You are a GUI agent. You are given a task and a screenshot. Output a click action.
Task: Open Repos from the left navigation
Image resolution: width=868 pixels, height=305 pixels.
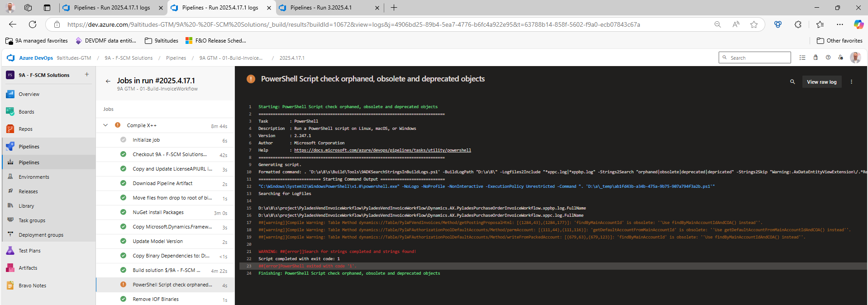coord(25,129)
